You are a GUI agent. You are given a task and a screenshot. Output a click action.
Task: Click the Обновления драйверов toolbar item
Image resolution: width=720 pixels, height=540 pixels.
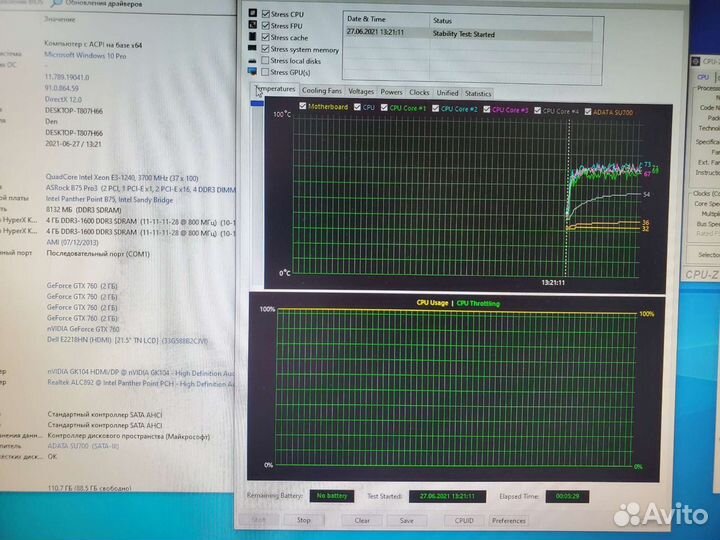coord(97,4)
